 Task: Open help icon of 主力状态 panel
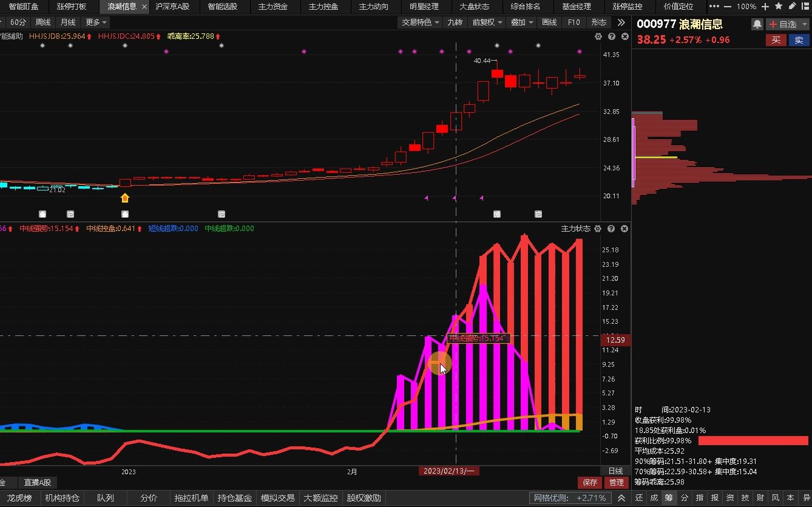611,229
